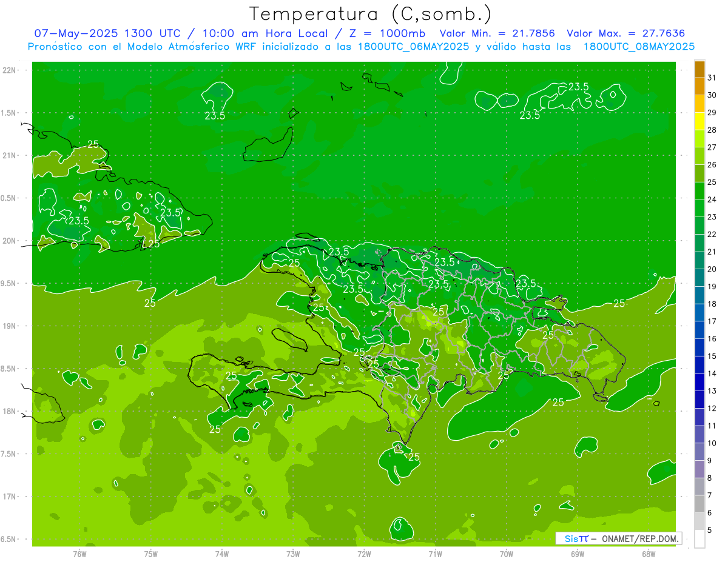728x562 pixels.
Task: Click the 72W longitude axis label
Action: coord(364,554)
